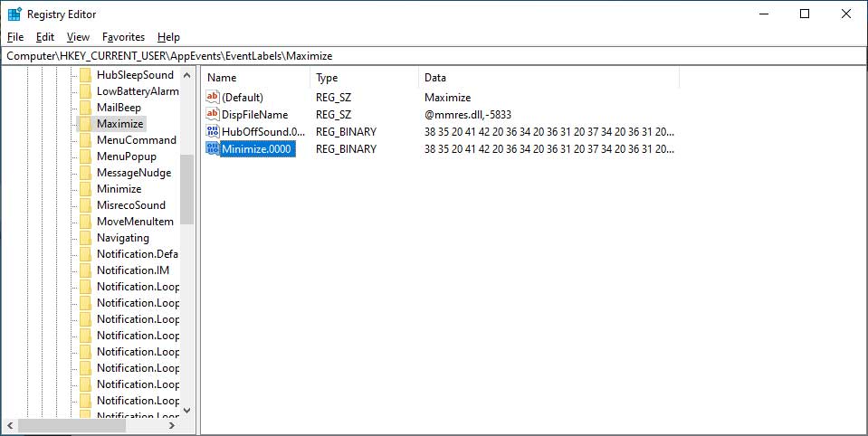Screen dimensions: 868x436
Task: Select the Minimize key label in tree
Action: [x=119, y=189]
